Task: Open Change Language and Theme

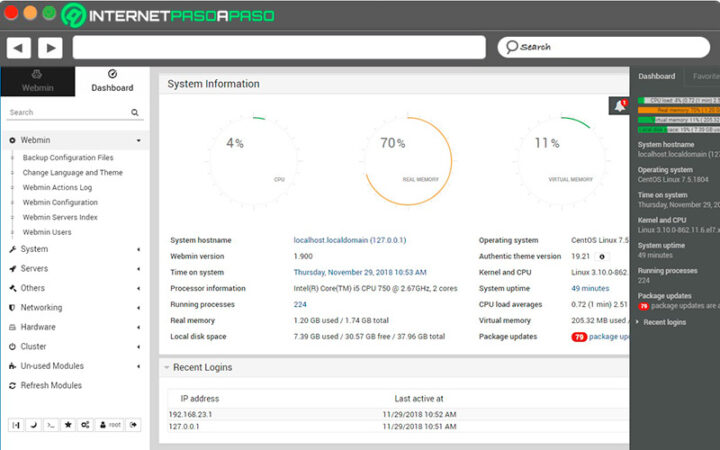Action: [73, 173]
